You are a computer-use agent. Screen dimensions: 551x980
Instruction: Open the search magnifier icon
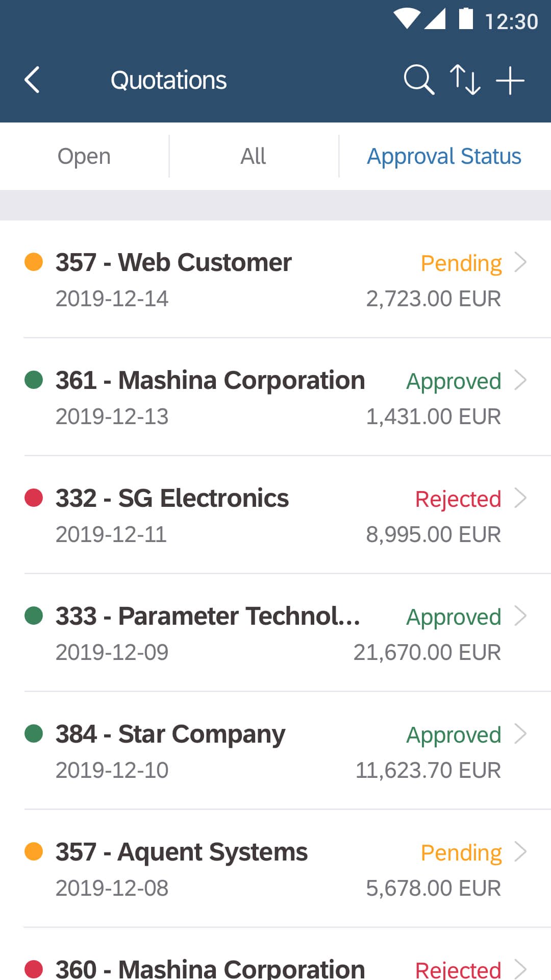tap(419, 80)
